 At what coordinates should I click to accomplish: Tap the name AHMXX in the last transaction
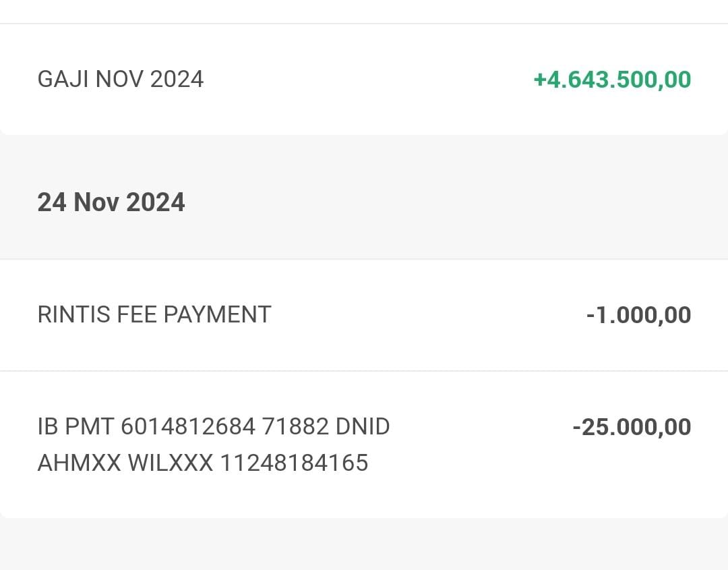click(x=80, y=463)
